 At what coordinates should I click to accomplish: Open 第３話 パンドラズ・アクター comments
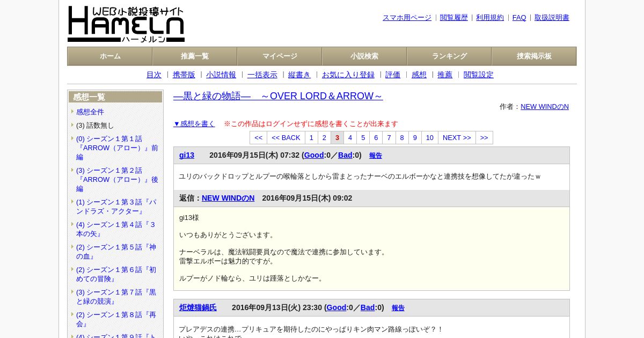tap(116, 207)
